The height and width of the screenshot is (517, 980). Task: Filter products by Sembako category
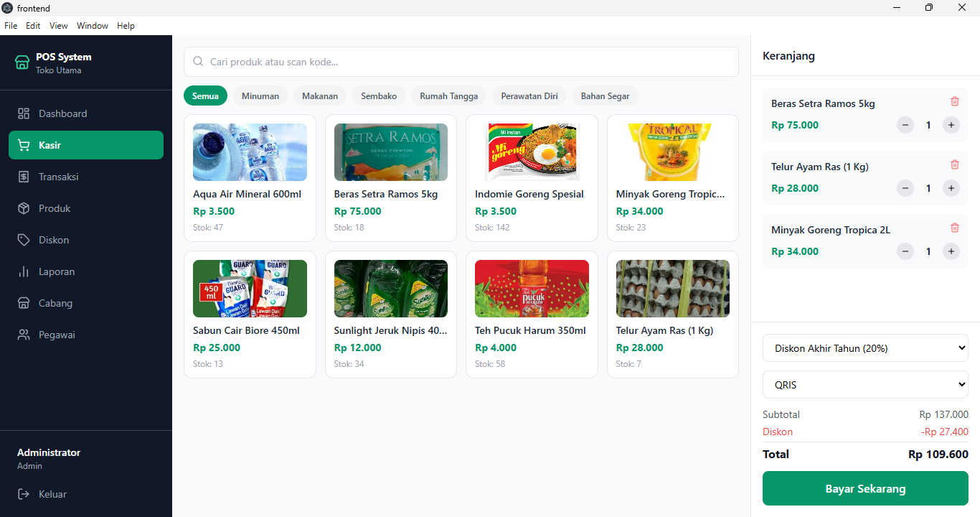pos(379,96)
